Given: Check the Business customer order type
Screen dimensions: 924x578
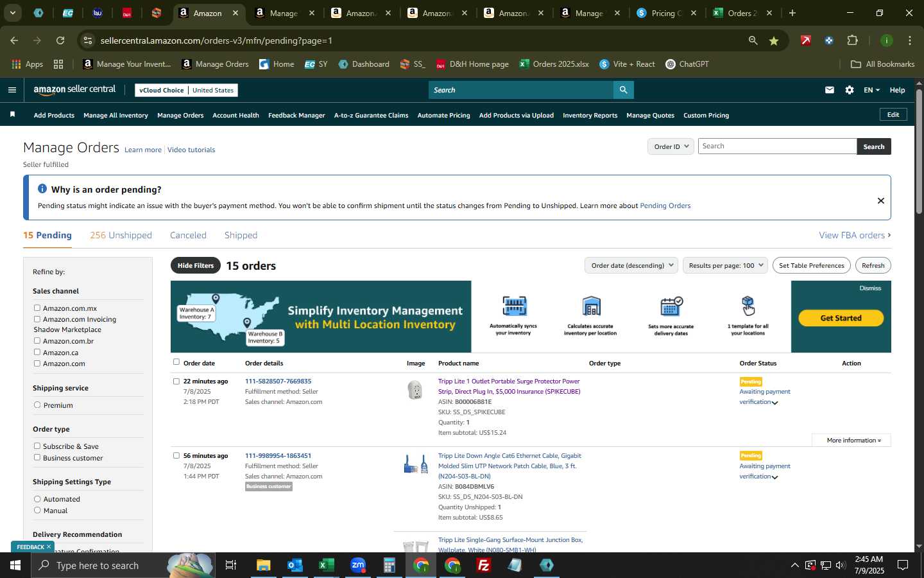Looking at the screenshot, I should pos(37,458).
